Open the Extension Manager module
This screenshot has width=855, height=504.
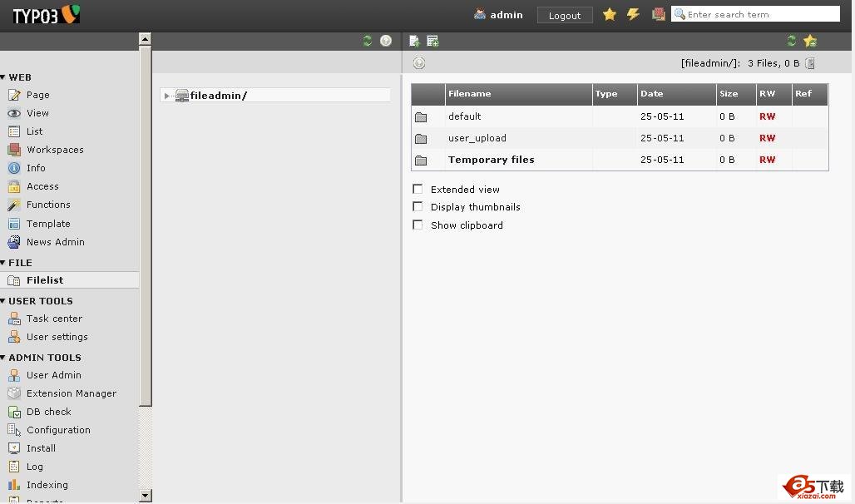72,393
